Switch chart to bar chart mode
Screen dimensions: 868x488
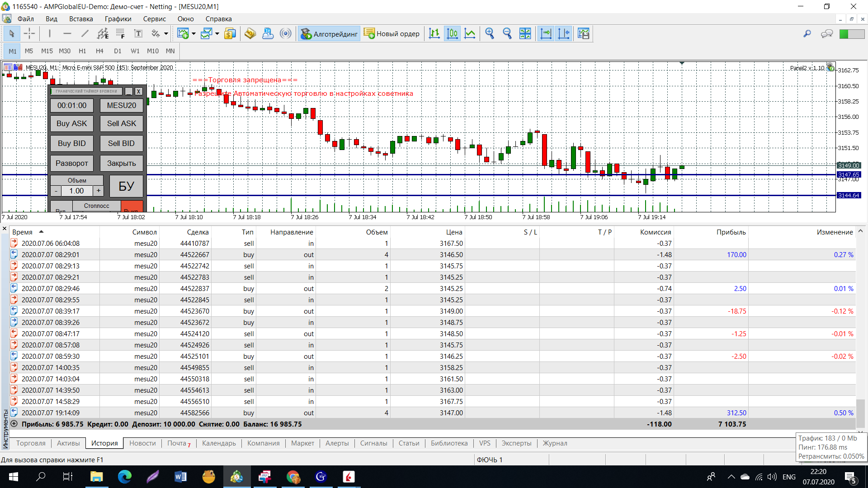434,33
